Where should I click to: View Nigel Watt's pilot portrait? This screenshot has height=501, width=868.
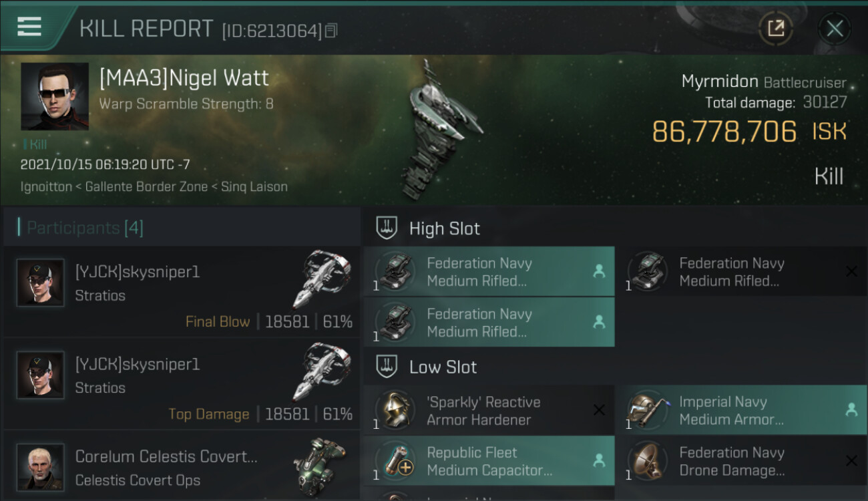pyautogui.click(x=55, y=96)
